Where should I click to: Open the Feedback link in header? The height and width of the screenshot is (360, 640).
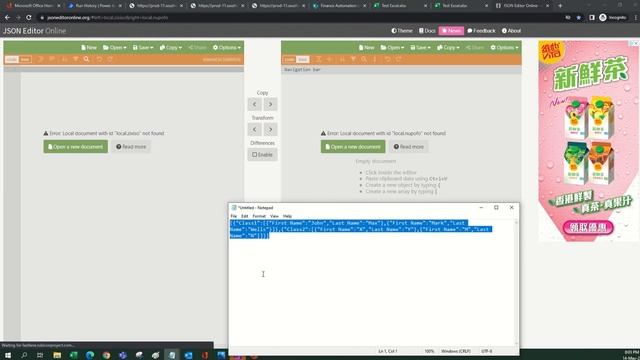point(481,31)
